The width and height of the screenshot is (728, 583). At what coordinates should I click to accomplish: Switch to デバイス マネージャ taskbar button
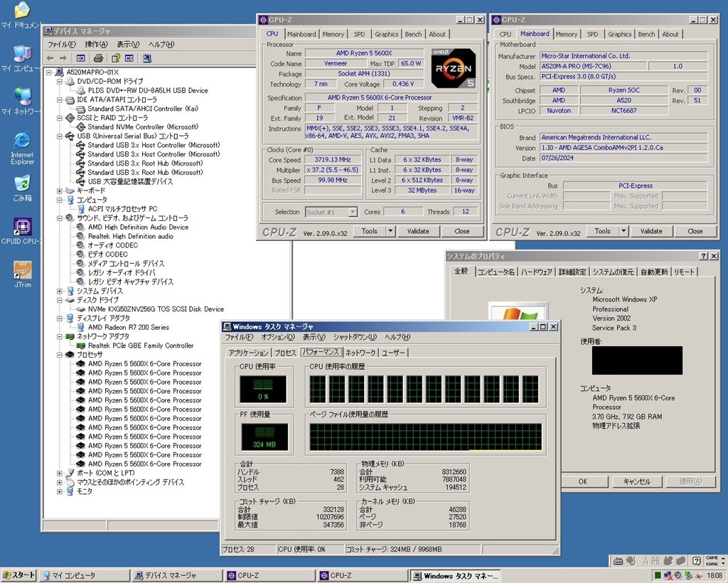[x=176, y=576]
